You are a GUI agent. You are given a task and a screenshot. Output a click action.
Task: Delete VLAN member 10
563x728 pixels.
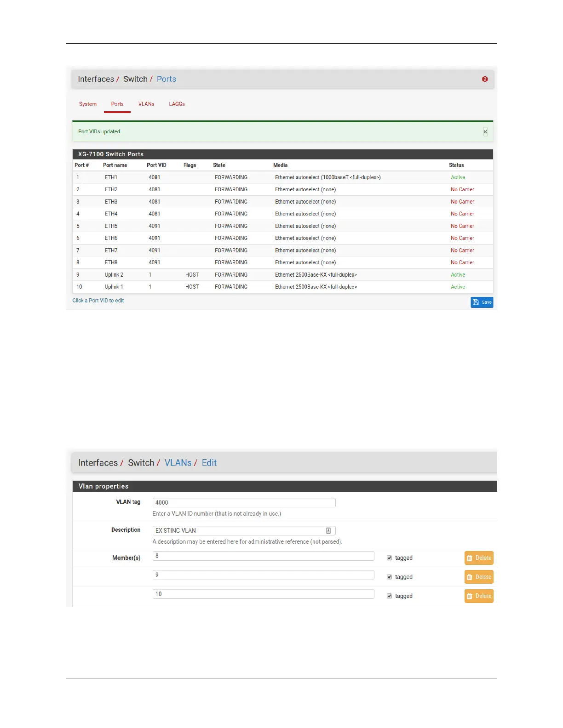(x=479, y=596)
